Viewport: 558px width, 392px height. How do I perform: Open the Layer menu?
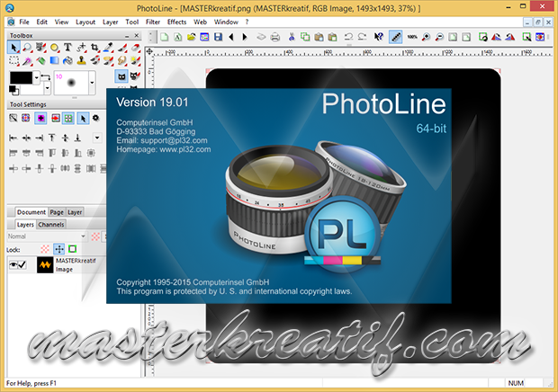[111, 22]
